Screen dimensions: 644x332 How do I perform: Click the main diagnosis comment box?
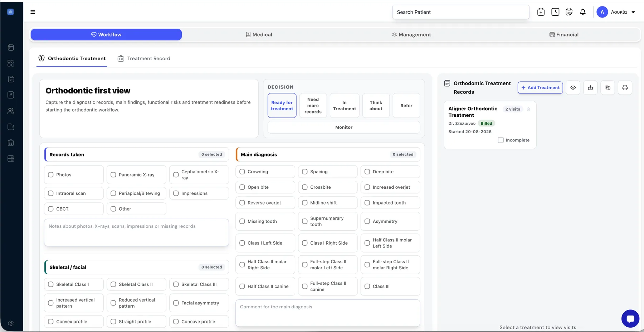[x=328, y=313]
